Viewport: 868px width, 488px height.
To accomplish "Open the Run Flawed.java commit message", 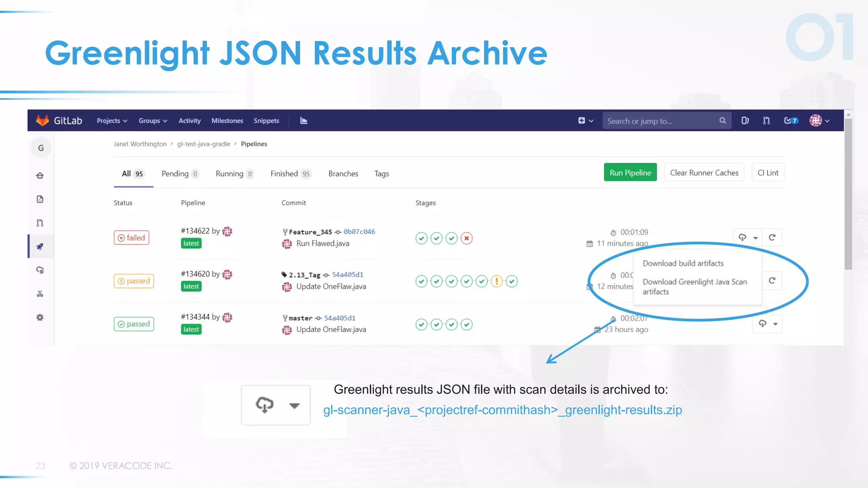I will coord(323,244).
